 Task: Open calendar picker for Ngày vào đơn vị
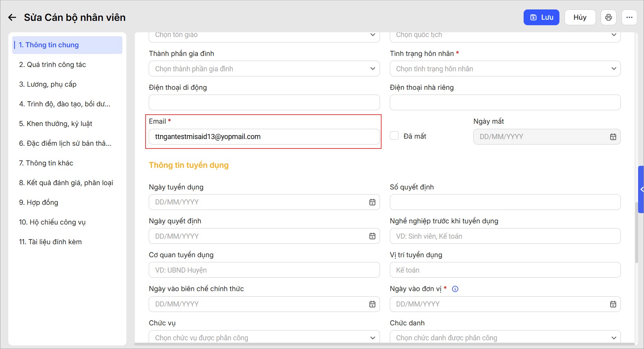coord(613,304)
